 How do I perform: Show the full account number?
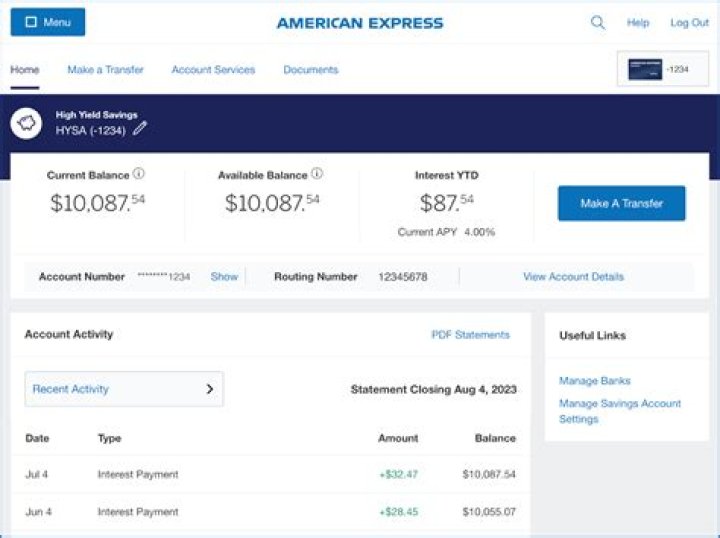tap(224, 277)
